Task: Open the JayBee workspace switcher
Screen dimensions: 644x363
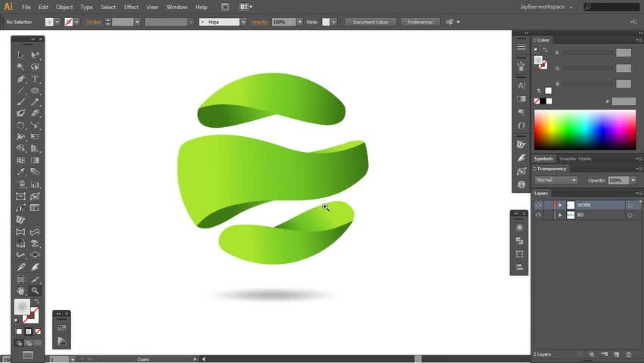Action: tap(546, 7)
